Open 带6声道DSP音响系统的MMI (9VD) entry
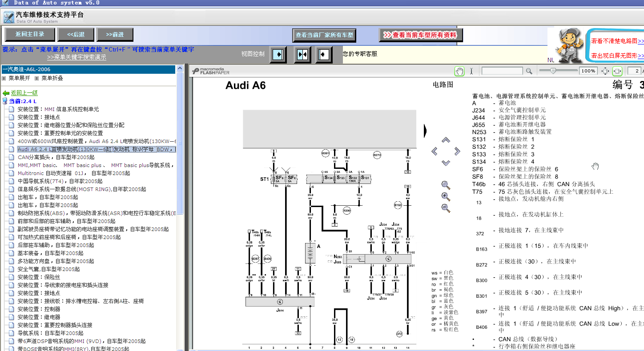This screenshot has height=351, width=644. click(81, 341)
